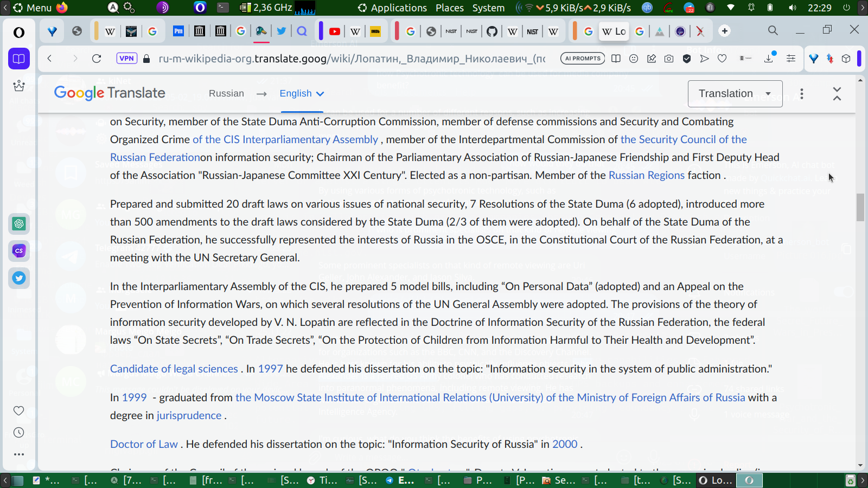Open the sidebar three-dot setup menu
Viewport: 868px width, 488px height.
pos(19,454)
